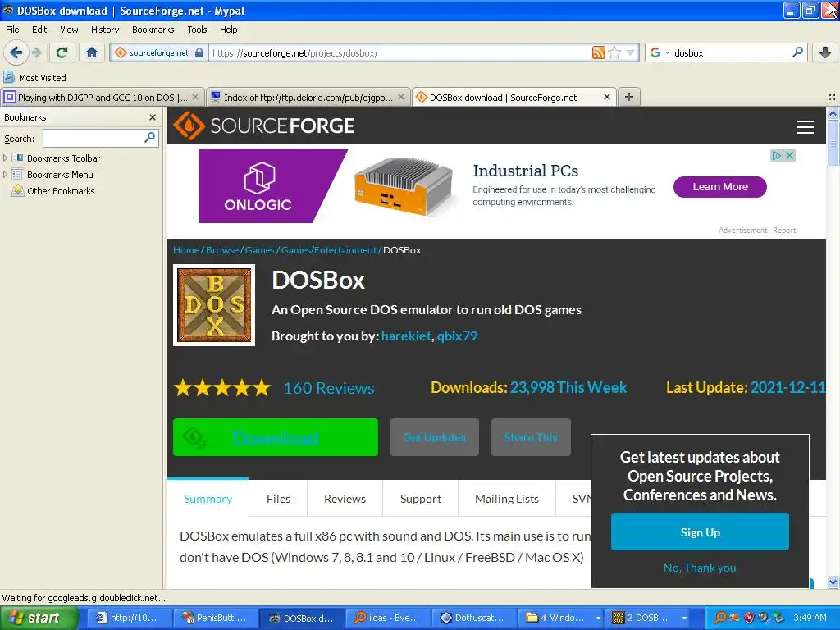Click the search magnifier in the search bar

pos(797,52)
